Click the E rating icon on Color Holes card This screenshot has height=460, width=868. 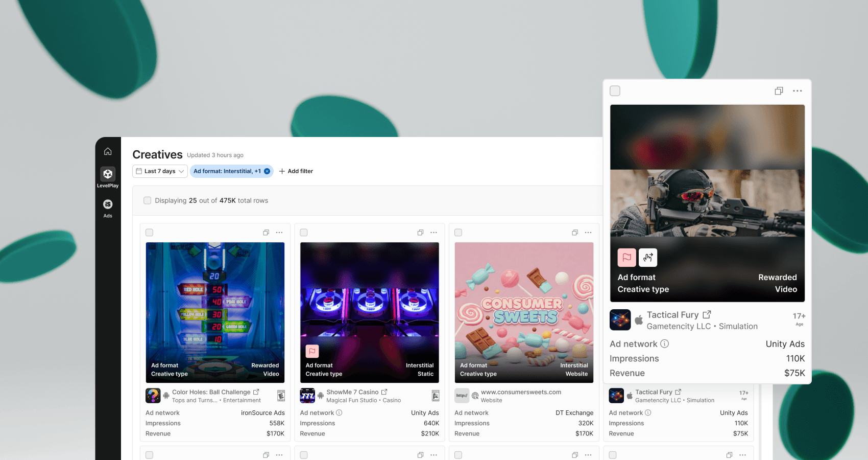coord(281,396)
